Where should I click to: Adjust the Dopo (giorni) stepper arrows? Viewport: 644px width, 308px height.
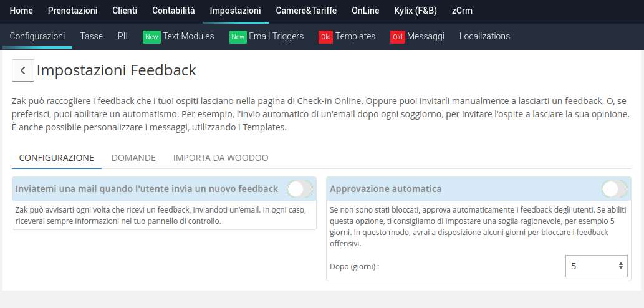point(620,266)
